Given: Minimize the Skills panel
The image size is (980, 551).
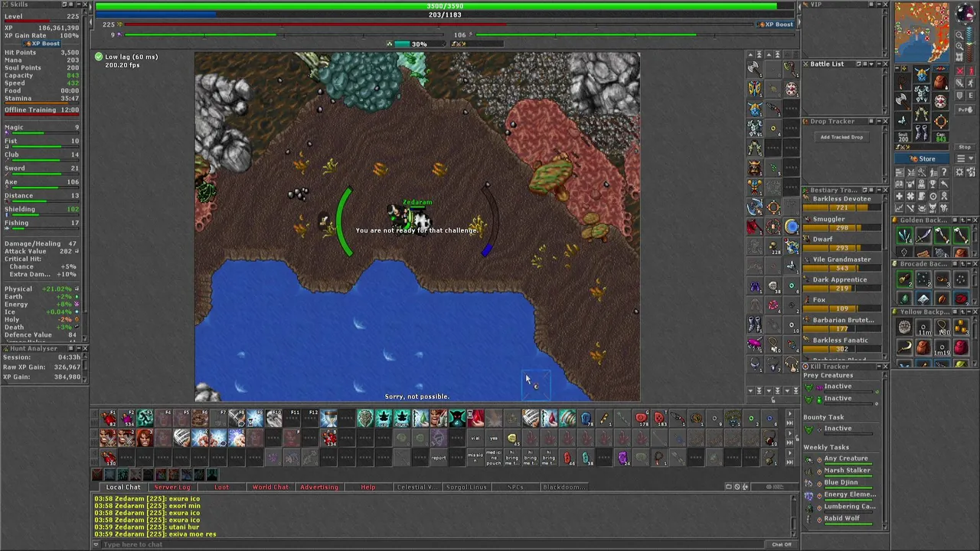Looking at the screenshot, I should [x=79, y=5].
